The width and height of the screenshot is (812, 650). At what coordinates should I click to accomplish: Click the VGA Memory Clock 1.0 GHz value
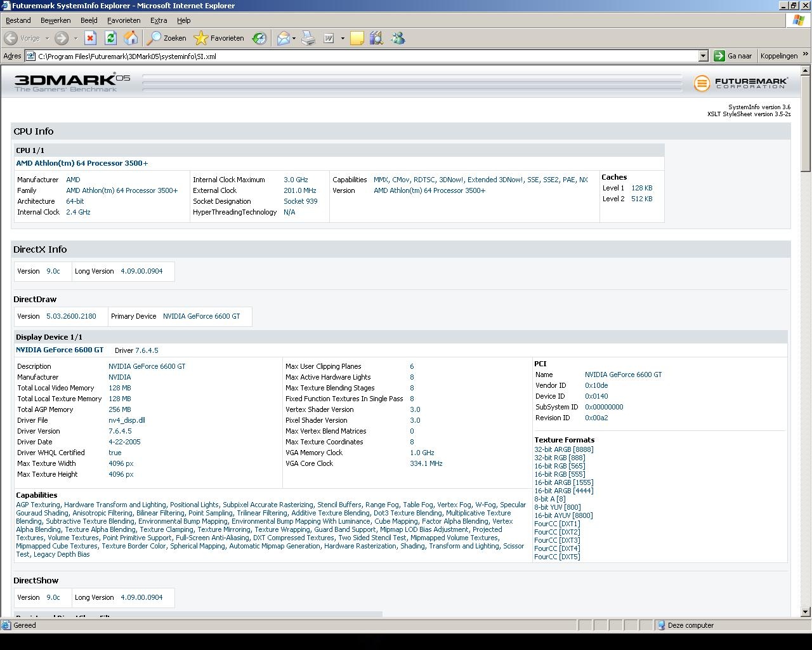tap(422, 453)
